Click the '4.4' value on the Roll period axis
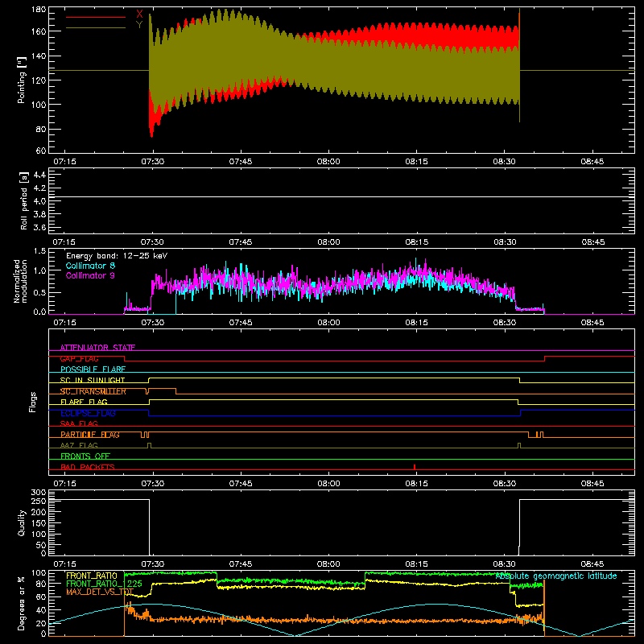Viewport: 644px width, 644px height. click(x=39, y=175)
